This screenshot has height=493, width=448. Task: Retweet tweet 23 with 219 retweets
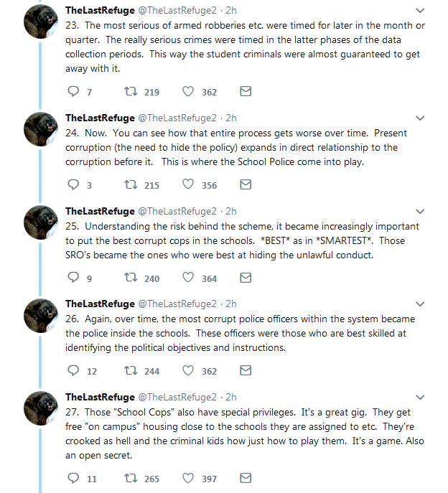coord(131,92)
